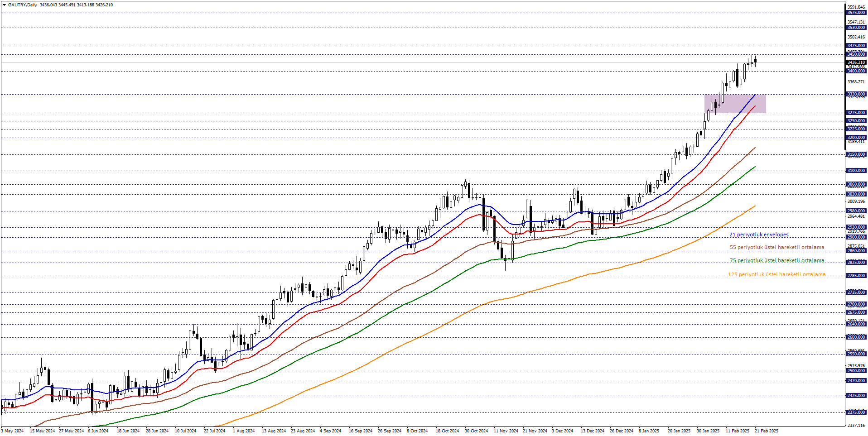Image resolution: width=868 pixels, height=436 pixels.
Task: Select the 2600.000 horizontal line price label
Action: coord(856,337)
